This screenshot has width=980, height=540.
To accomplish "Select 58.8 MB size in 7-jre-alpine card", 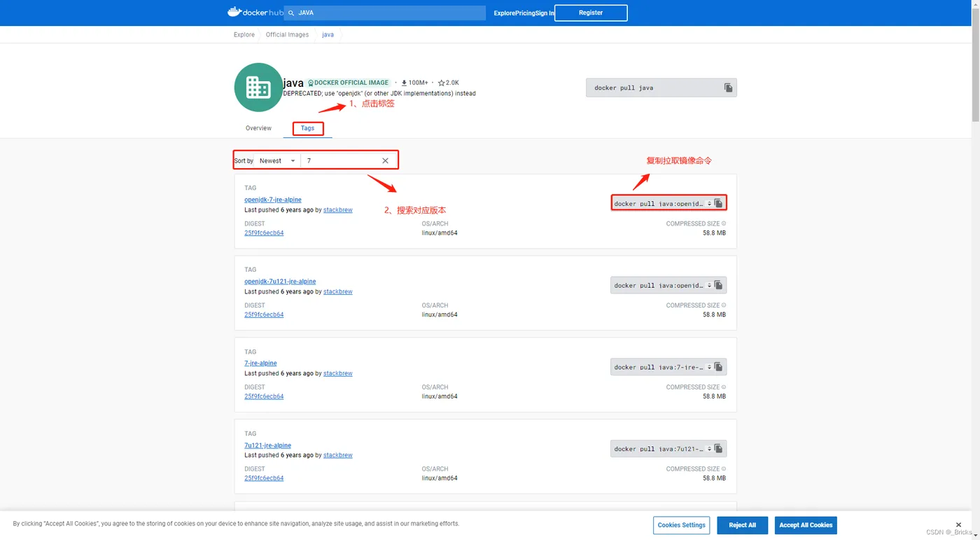I will (x=714, y=396).
